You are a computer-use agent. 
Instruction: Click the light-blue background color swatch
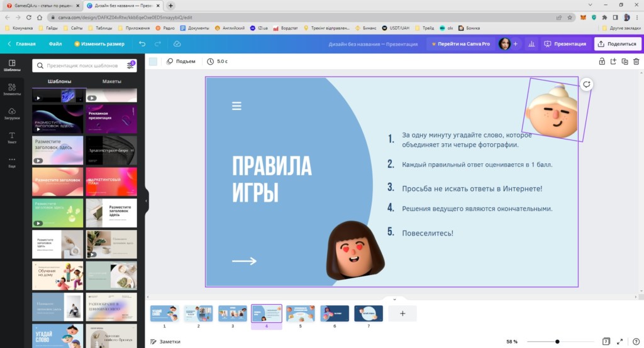point(153,62)
